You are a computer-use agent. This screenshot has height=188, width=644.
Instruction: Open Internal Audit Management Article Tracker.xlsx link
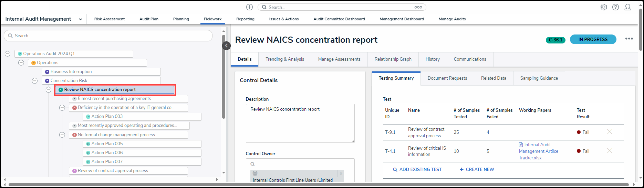point(538,151)
